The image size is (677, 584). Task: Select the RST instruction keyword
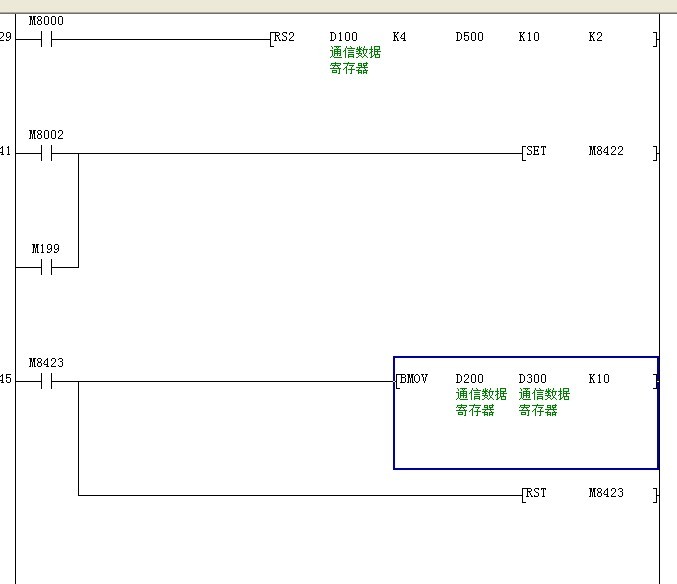click(536, 493)
